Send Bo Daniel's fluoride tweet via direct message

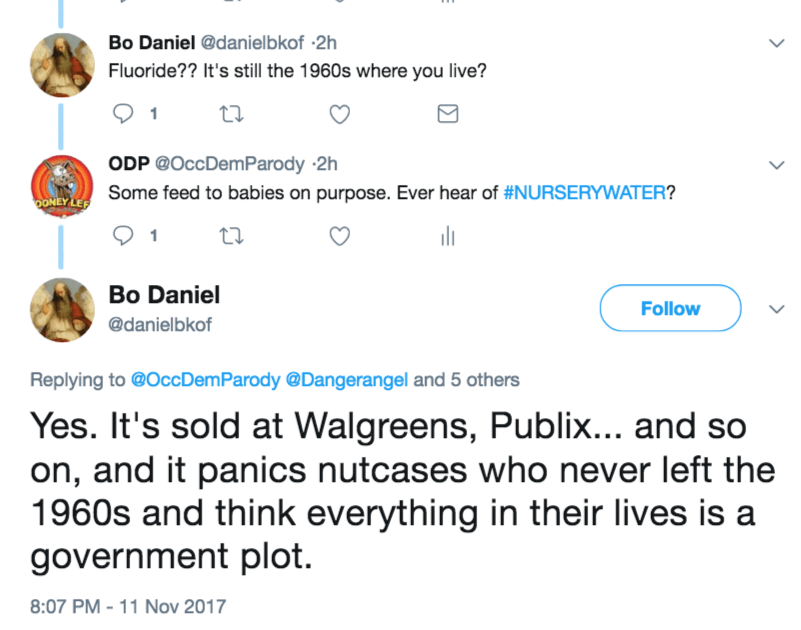(448, 114)
